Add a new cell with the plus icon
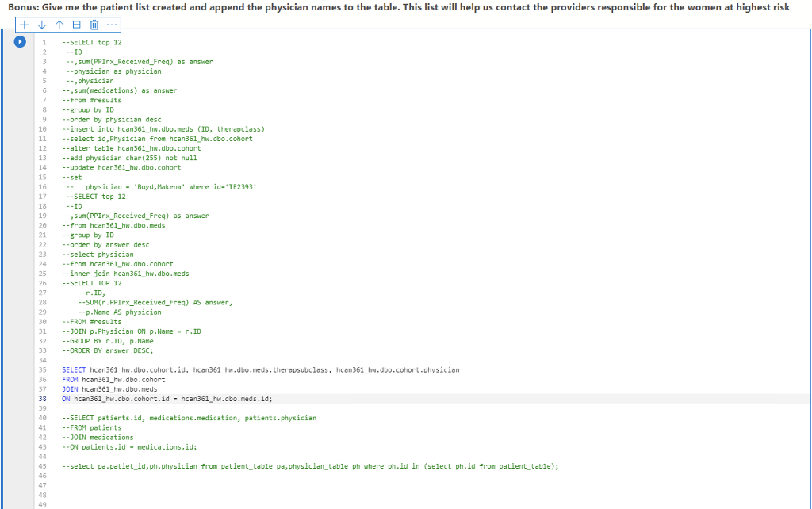Viewport: 812px width, 509px height. coord(25,25)
